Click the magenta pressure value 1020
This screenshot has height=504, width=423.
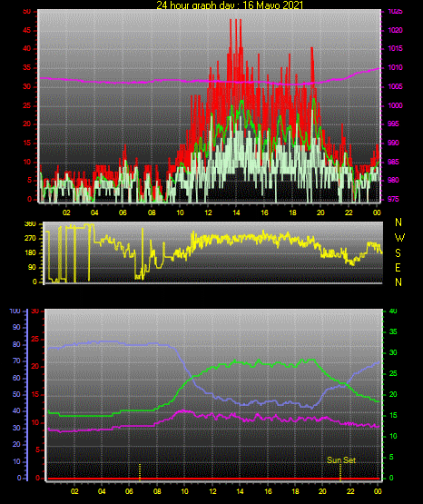coord(395,30)
